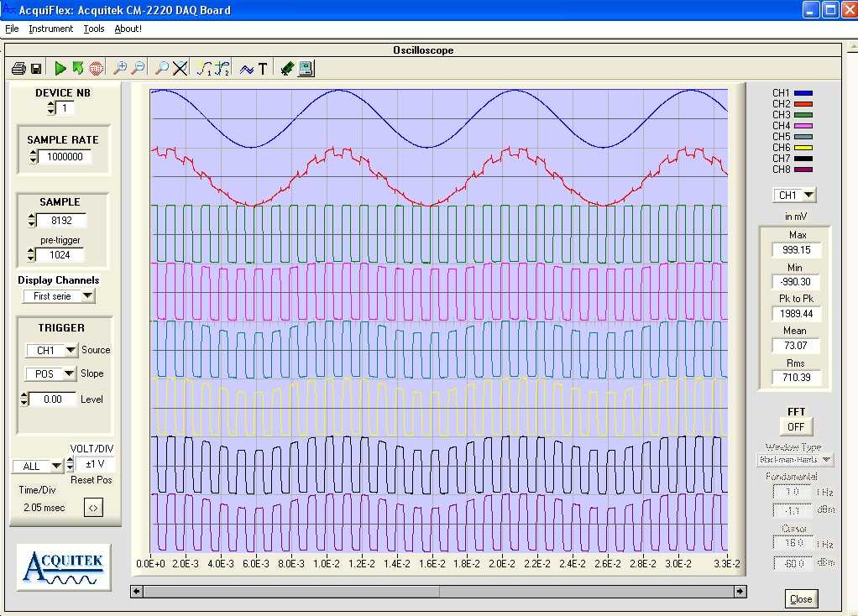Enable cursor 2 on the waveform
Image resolution: width=858 pixels, height=616 pixels.
(x=222, y=68)
